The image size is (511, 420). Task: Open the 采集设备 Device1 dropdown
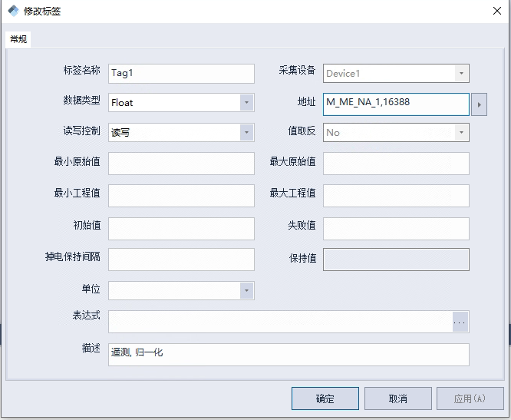pyautogui.click(x=461, y=74)
